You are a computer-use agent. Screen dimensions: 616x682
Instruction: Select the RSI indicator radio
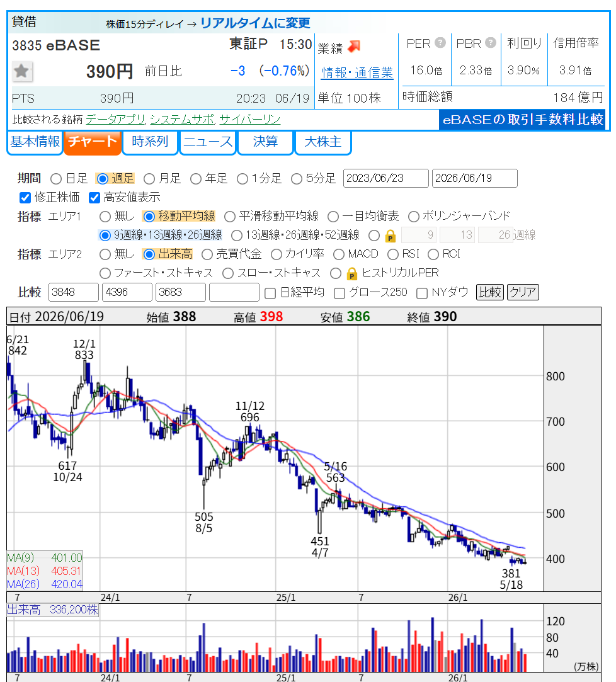[393, 254]
